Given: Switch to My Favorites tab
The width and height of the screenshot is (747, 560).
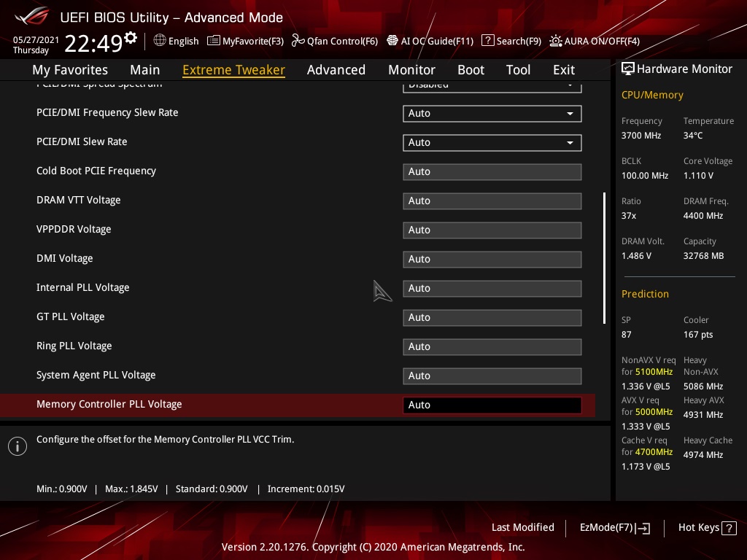Looking at the screenshot, I should point(70,70).
